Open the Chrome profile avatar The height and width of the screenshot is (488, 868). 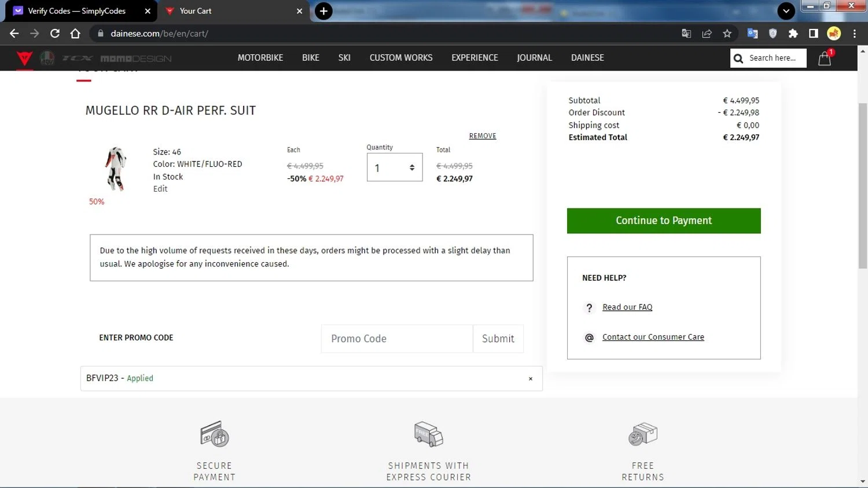[834, 34]
